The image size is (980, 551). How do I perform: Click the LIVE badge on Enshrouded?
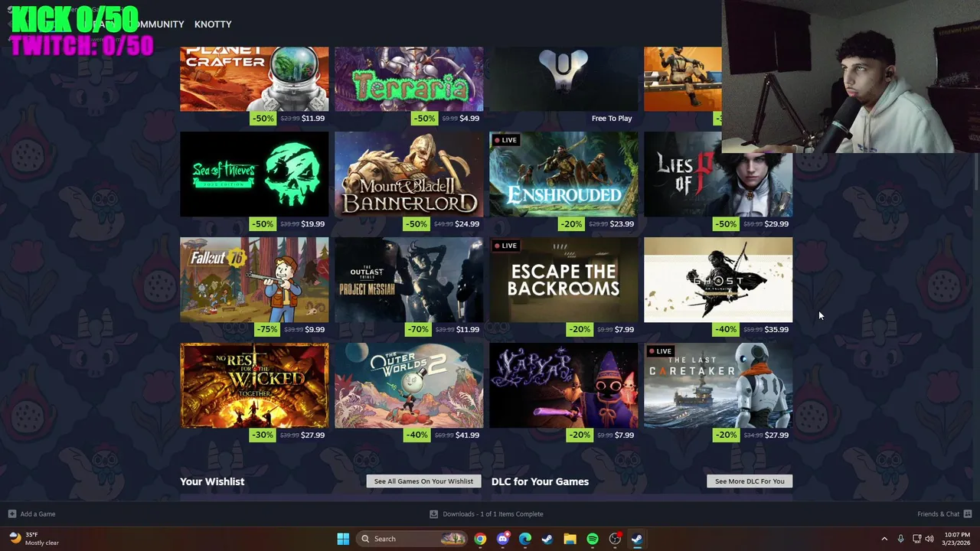coord(505,140)
